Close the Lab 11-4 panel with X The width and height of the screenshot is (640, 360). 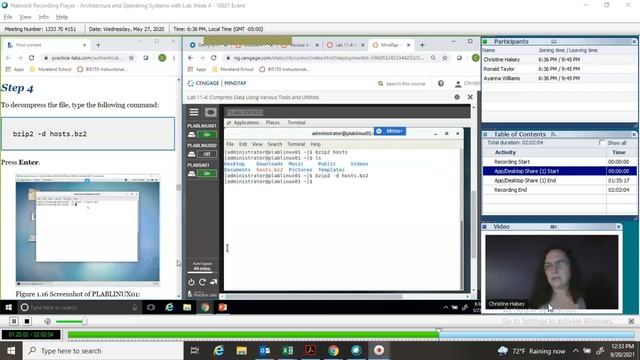470,97
